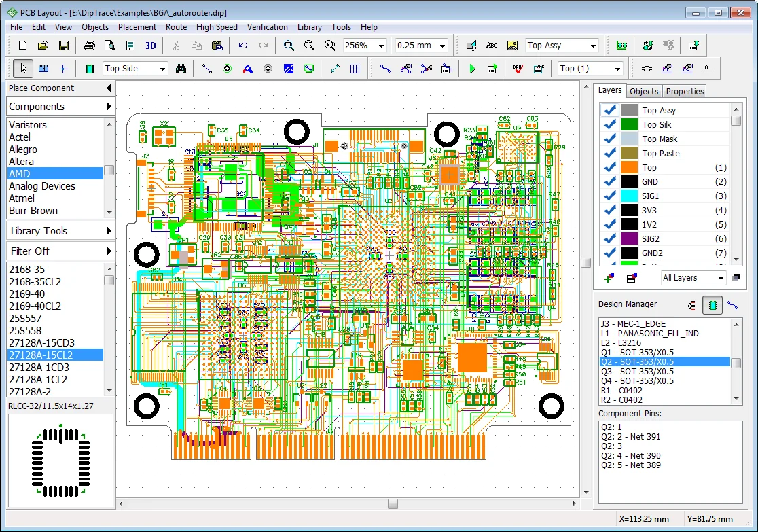The width and height of the screenshot is (758, 532).
Task: Open the Components panel button
Action: pyautogui.click(x=60, y=106)
